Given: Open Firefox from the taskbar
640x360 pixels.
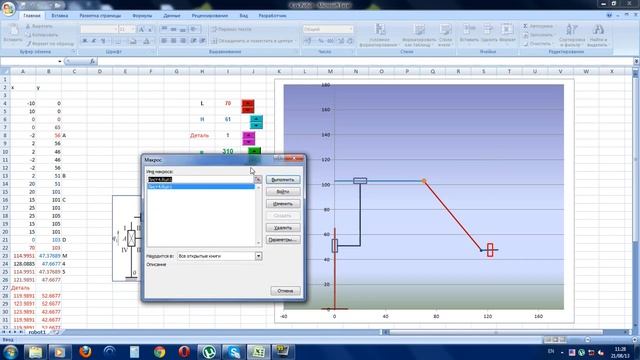Looking at the screenshot, I should tap(85, 352).
